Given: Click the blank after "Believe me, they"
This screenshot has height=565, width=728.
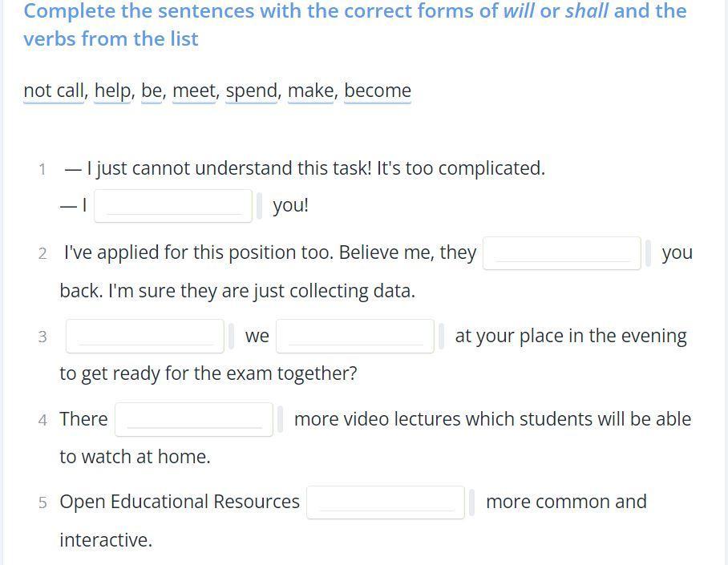Looking at the screenshot, I should 561,253.
